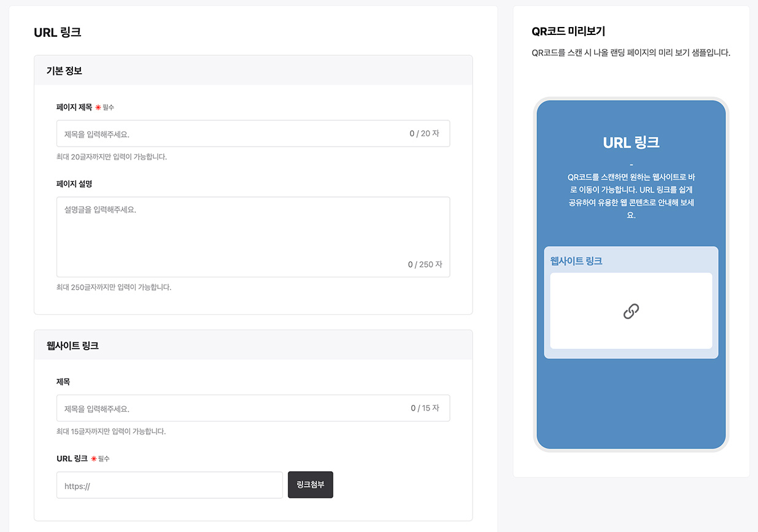Click the 최대 20글자까지만 입력이 가능합니다 hint
758x532 pixels.
click(x=112, y=156)
